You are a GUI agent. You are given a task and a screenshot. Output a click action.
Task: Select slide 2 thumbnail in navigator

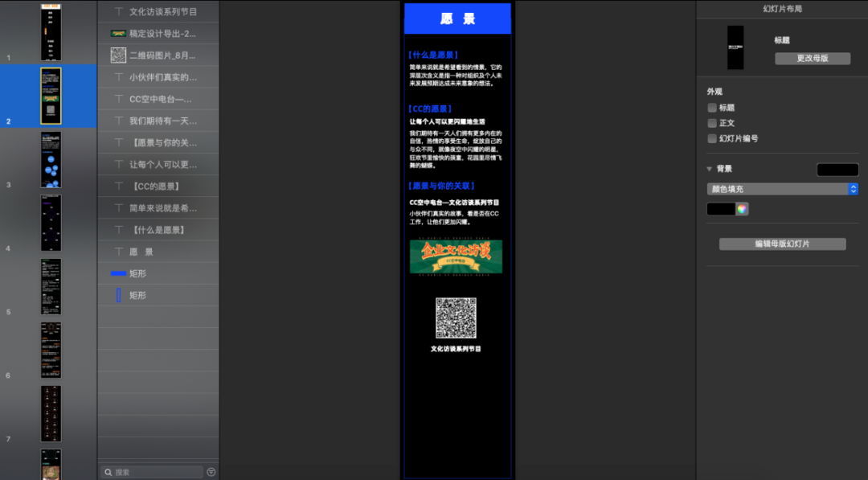coord(51,96)
